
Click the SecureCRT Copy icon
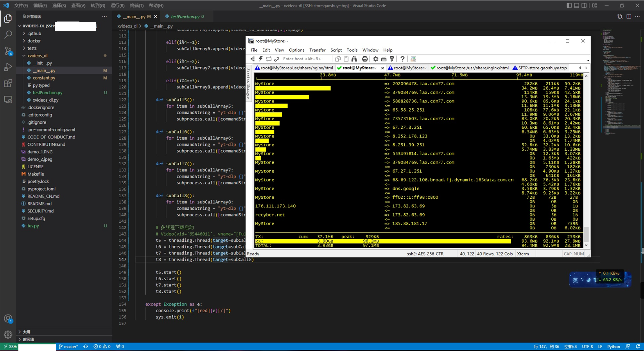pos(338,59)
